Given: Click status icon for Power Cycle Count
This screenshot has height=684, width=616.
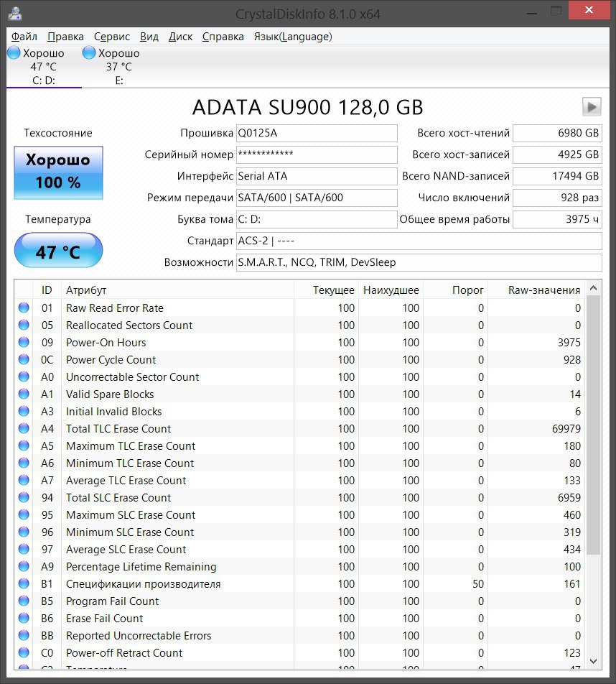Looking at the screenshot, I should 24,359.
